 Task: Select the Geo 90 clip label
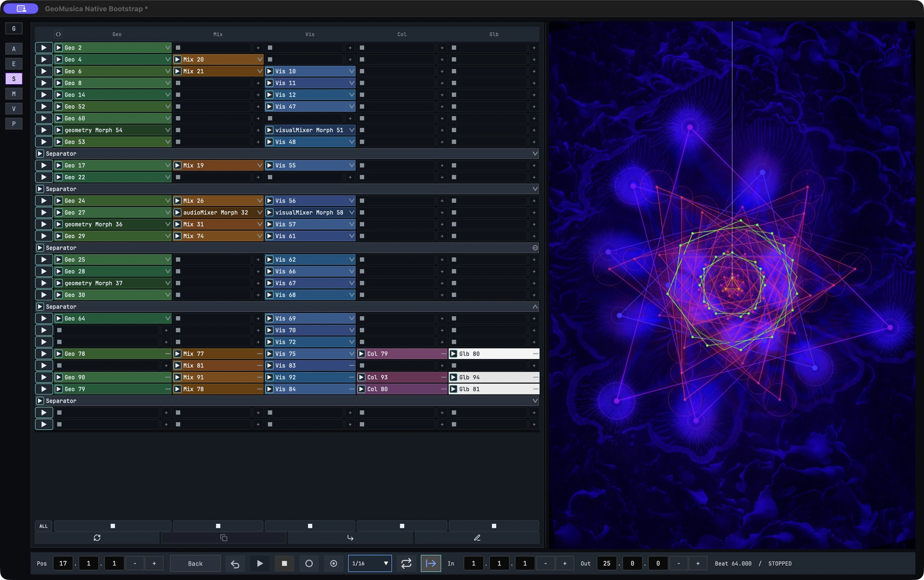click(x=75, y=377)
